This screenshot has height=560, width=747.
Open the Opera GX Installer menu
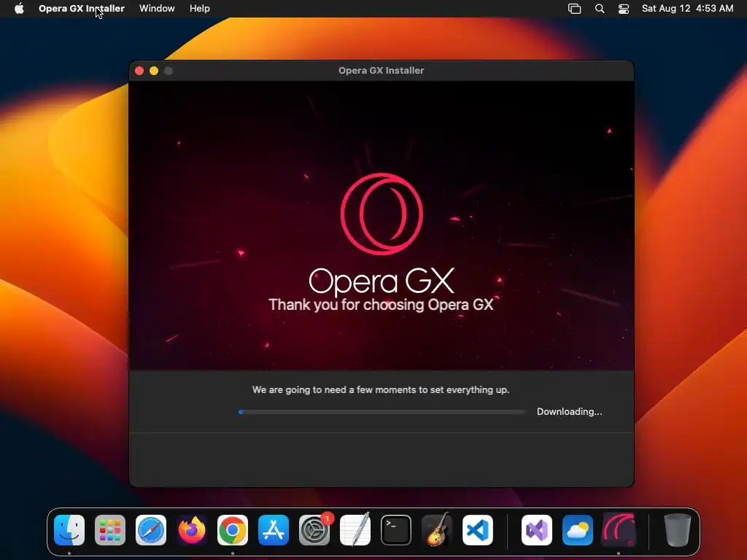click(x=82, y=9)
